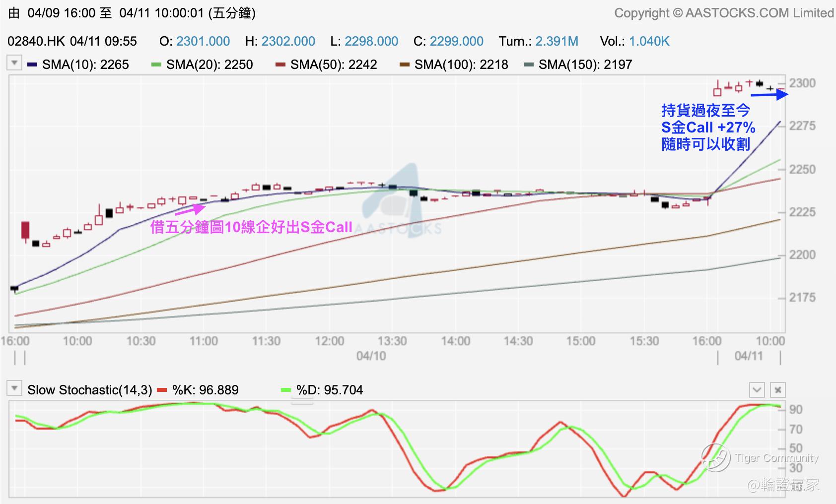Click the 90 level on the stochastic axis

tap(796, 410)
